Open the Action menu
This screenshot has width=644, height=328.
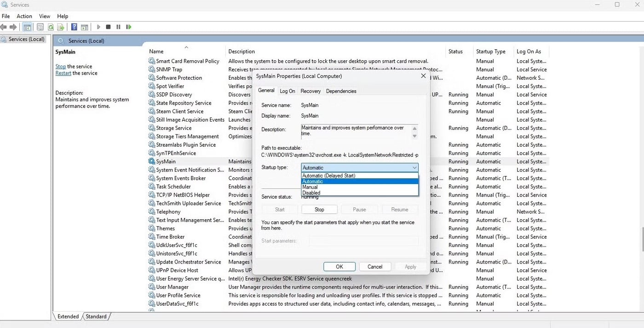click(24, 16)
